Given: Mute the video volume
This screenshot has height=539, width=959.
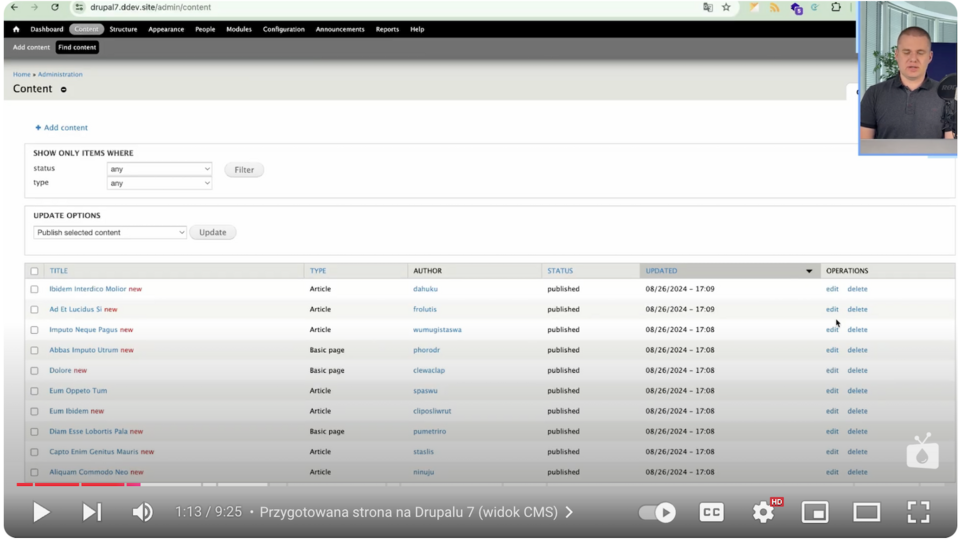Looking at the screenshot, I should (143, 512).
